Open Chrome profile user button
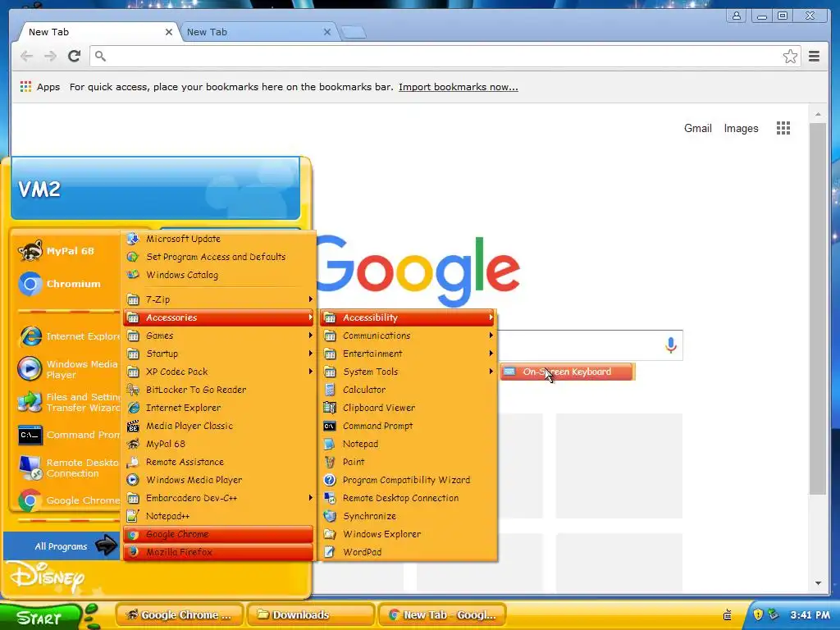This screenshot has height=630, width=840. [737, 16]
